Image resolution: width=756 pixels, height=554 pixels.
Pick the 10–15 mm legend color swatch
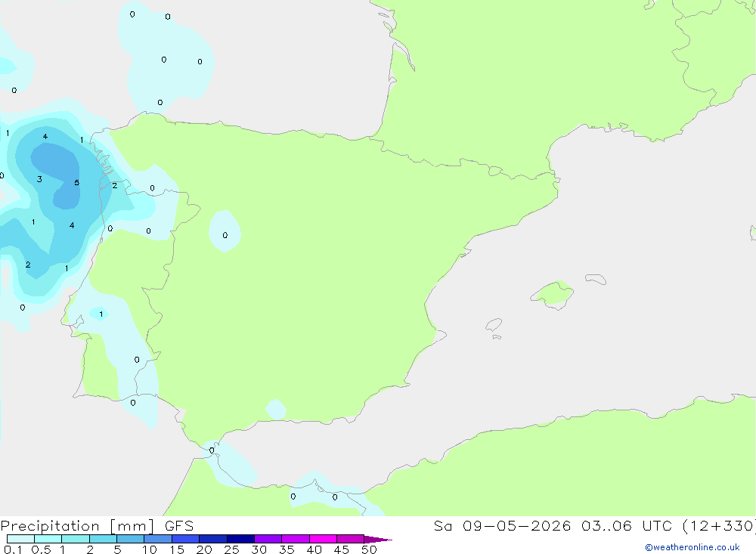coord(158,539)
